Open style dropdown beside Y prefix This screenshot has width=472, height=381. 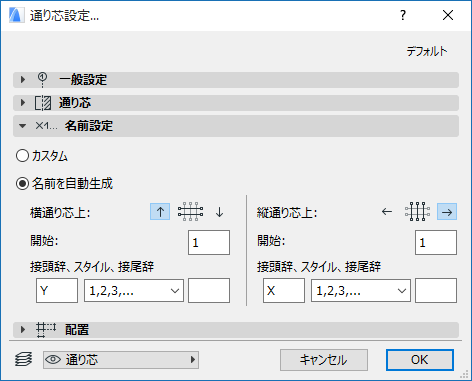click(134, 291)
